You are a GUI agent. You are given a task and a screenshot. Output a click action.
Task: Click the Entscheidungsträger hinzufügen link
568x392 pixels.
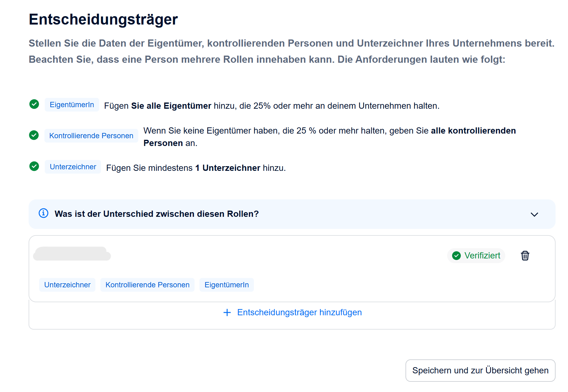tap(299, 312)
